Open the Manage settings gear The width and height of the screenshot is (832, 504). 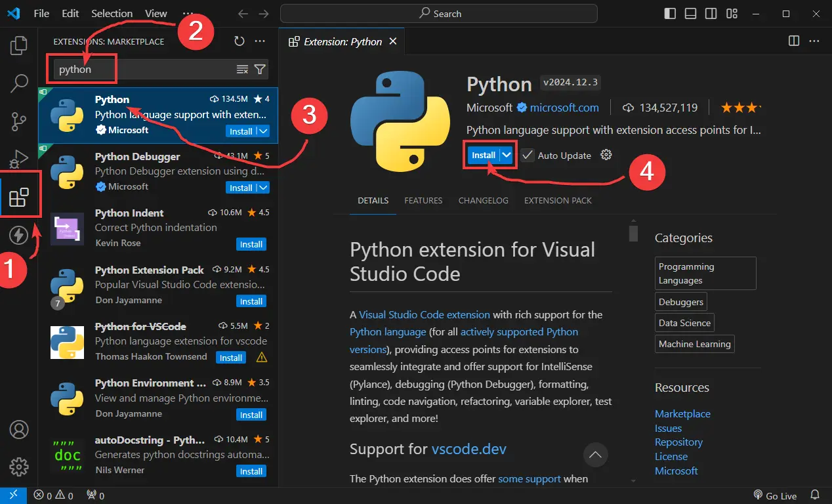[x=18, y=467]
